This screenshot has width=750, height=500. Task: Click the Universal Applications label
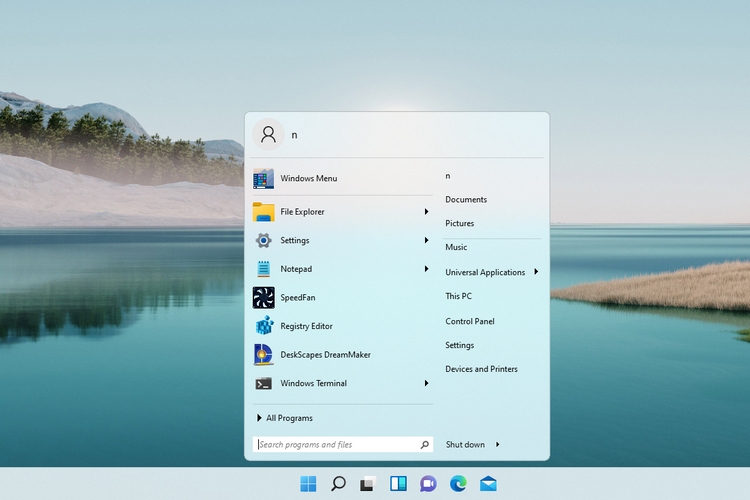pyautogui.click(x=485, y=272)
